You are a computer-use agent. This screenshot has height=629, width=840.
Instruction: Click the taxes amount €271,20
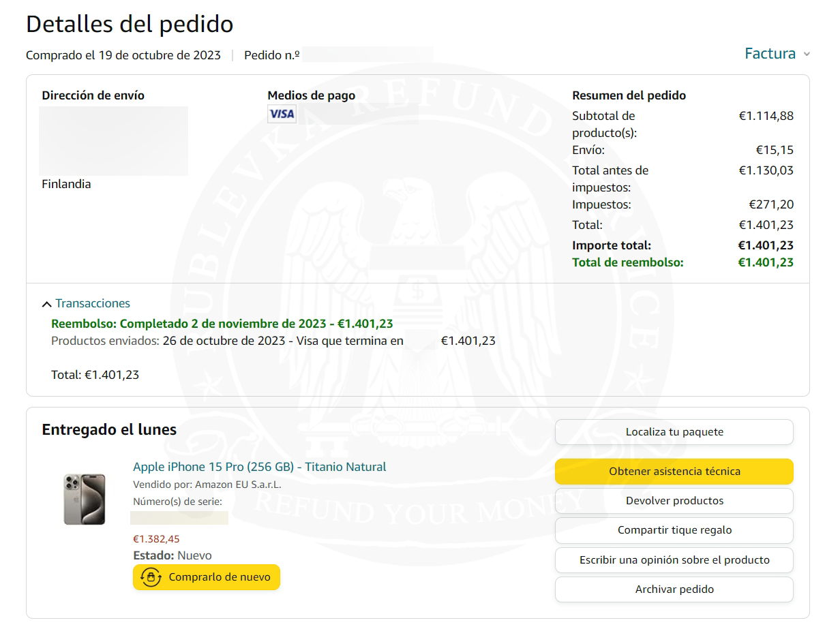[x=771, y=204]
